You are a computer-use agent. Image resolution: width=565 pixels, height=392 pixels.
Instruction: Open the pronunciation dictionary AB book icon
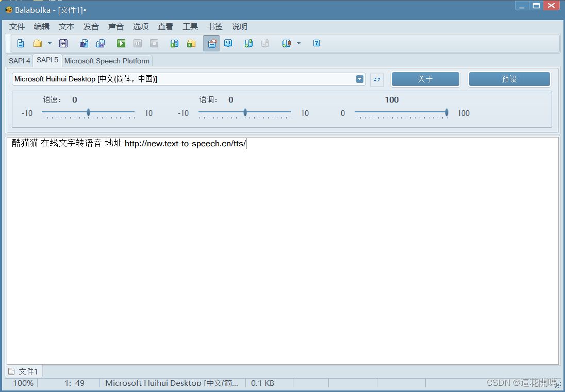tap(228, 44)
